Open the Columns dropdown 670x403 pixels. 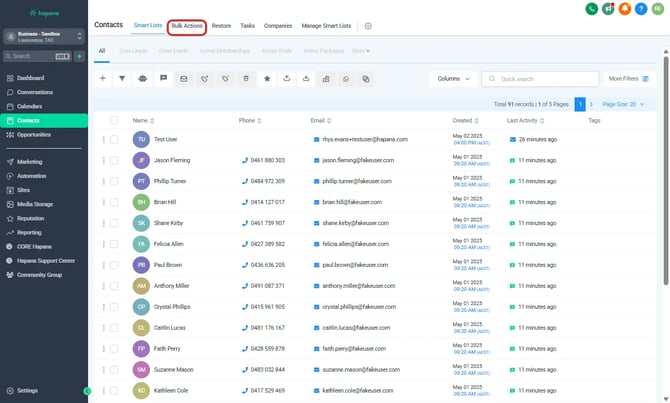coord(453,78)
